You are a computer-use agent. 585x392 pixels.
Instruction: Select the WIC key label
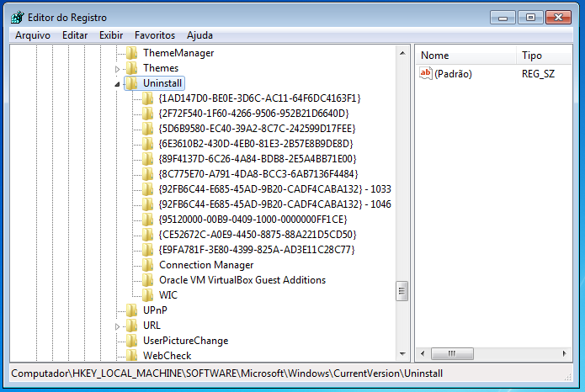click(168, 295)
